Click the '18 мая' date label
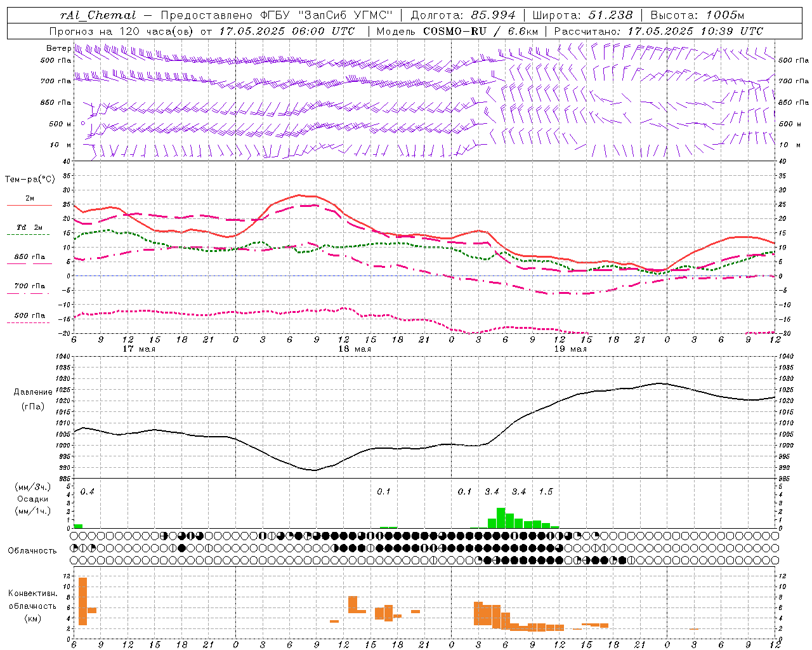 pos(355,349)
